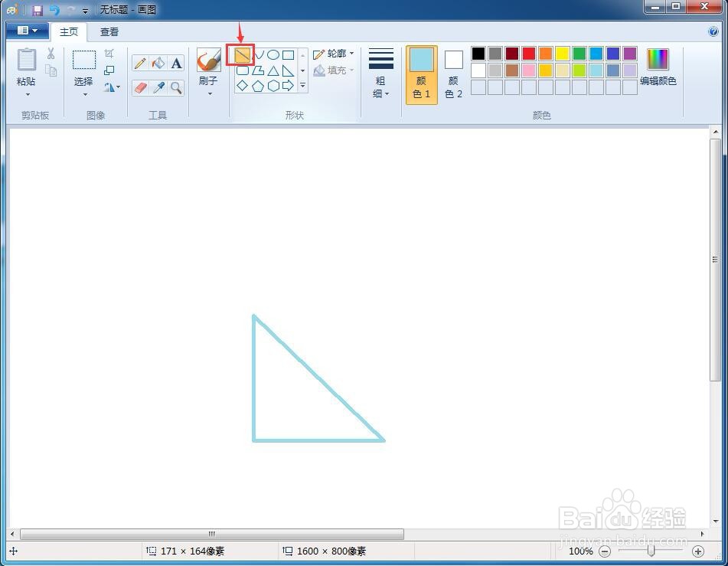Screen dimensions: 728x566
Task: Pick the green color swatch
Action: [579, 54]
